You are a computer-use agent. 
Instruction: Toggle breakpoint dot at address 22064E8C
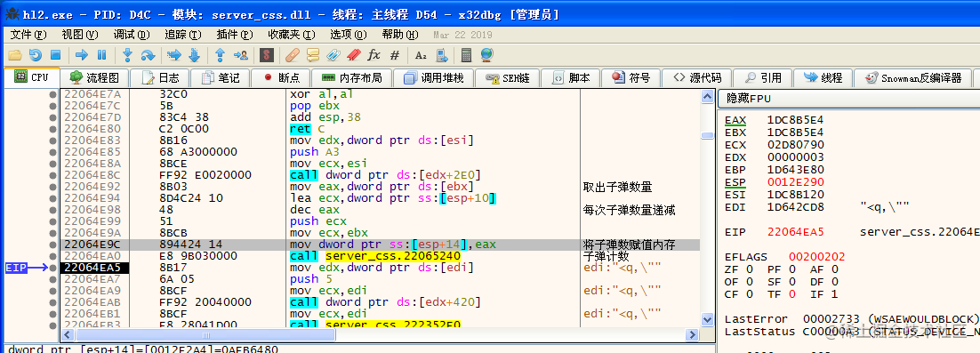[x=53, y=175]
